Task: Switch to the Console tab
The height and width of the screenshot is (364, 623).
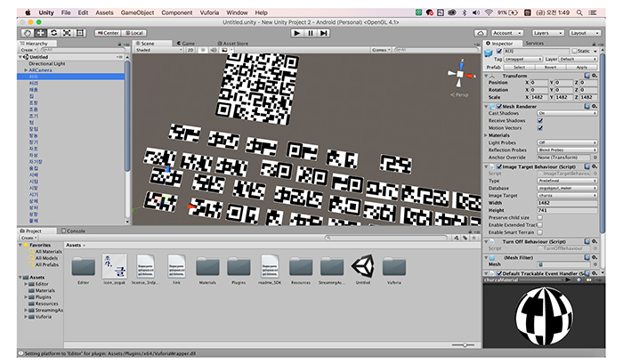Action: (74, 231)
